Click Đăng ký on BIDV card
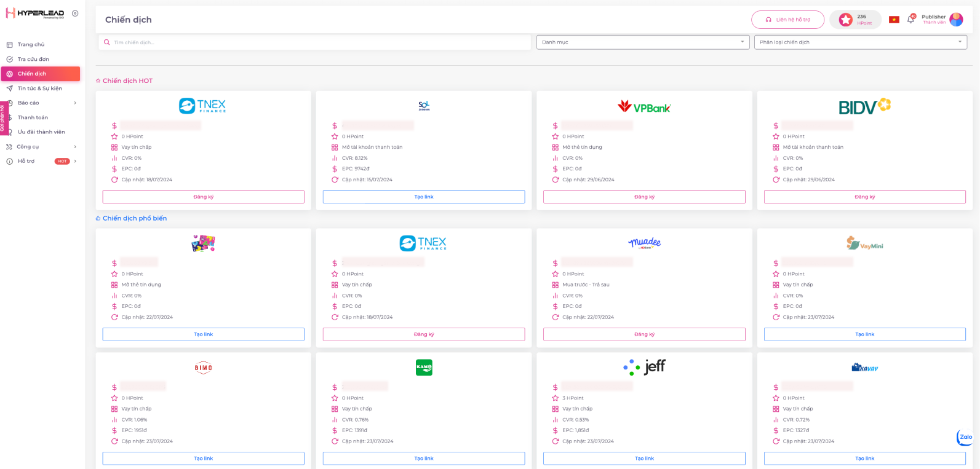Image resolution: width=980 pixels, height=469 pixels. 864,197
